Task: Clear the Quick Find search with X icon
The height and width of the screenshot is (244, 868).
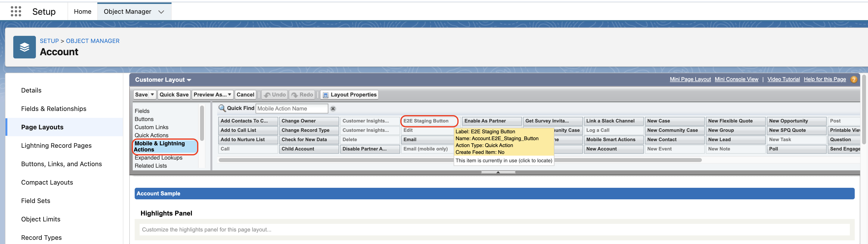Action: pyautogui.click(x=333, y=109)
